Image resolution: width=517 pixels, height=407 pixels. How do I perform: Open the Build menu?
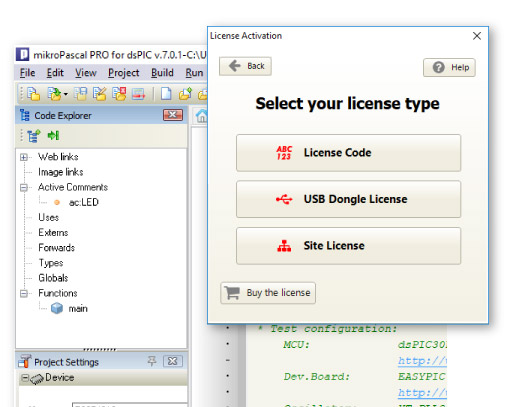(x=162, y=73)
